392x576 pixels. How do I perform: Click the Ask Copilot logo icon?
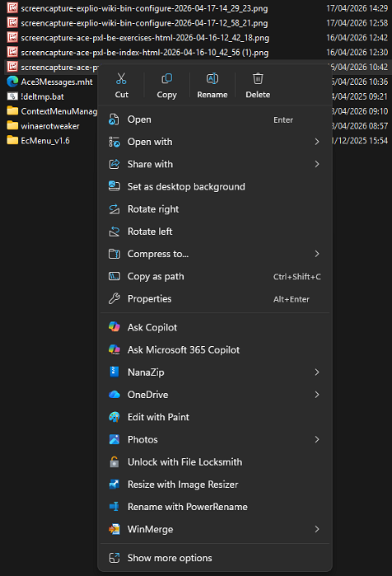[x=114, y=326]
